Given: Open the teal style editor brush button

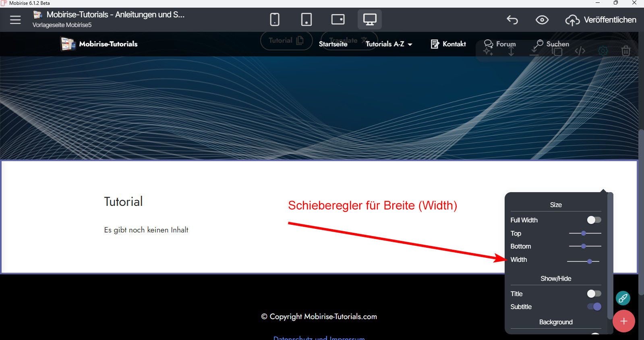Looking at the screenshot, I should (623, 298).
